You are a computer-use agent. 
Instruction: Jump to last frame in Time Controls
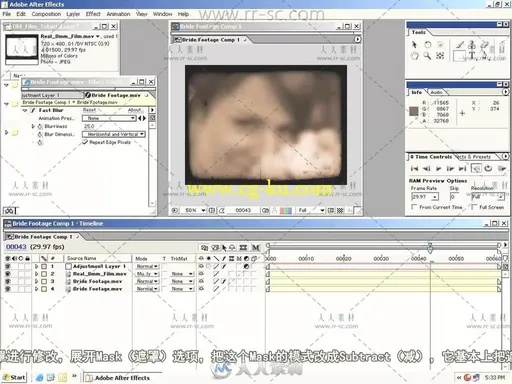pos(462,169)
